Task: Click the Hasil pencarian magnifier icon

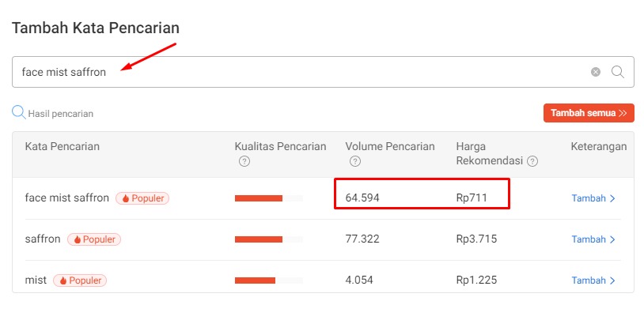Action: point(18,112)
